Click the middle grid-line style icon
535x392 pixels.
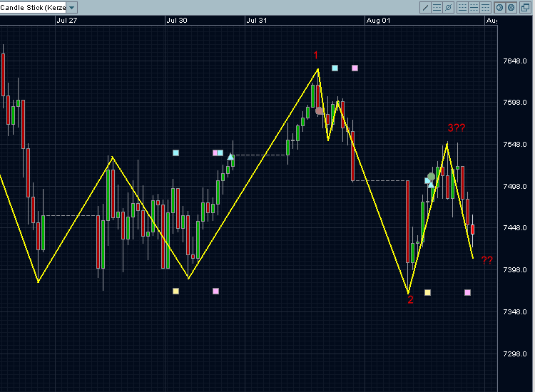click(474, 7)
